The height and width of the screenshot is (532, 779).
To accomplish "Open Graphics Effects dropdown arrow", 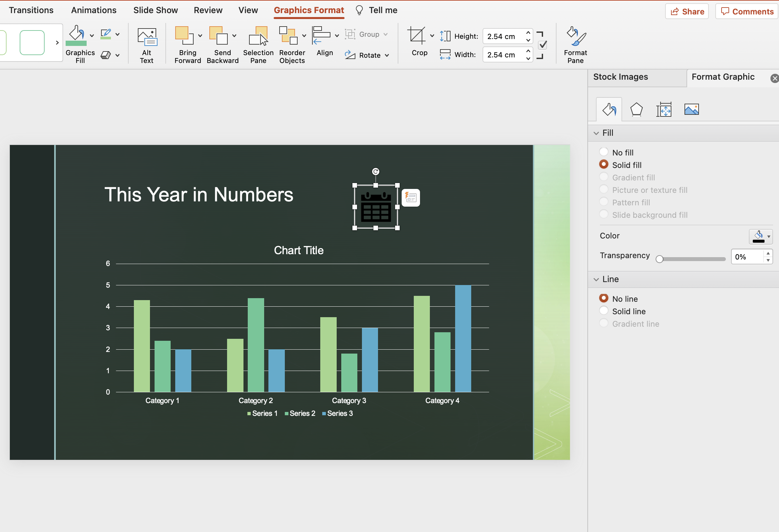I will [x=117, y=55].
